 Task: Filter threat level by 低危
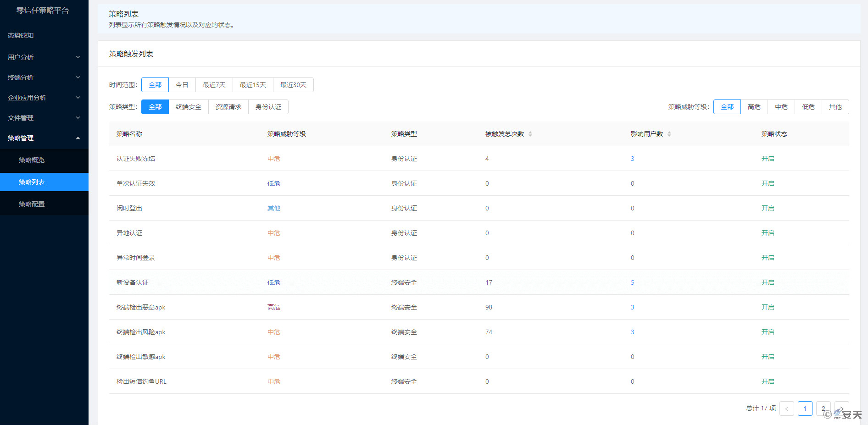click(808, 107)
